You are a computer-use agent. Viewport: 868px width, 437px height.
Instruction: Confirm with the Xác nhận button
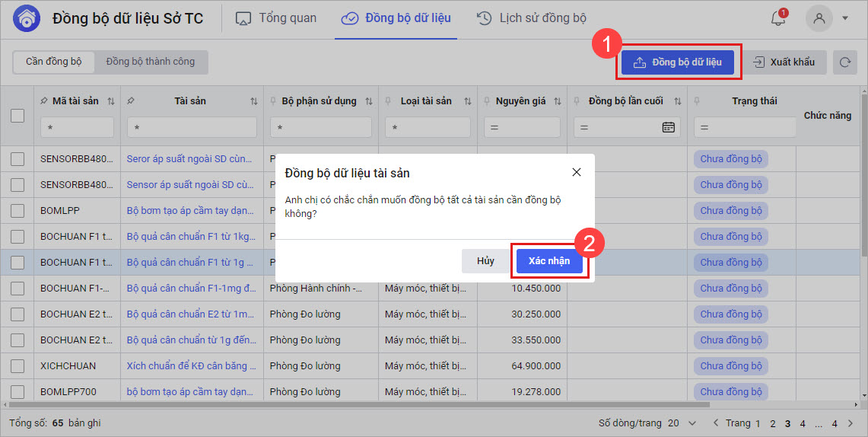[x=549, y=261]
